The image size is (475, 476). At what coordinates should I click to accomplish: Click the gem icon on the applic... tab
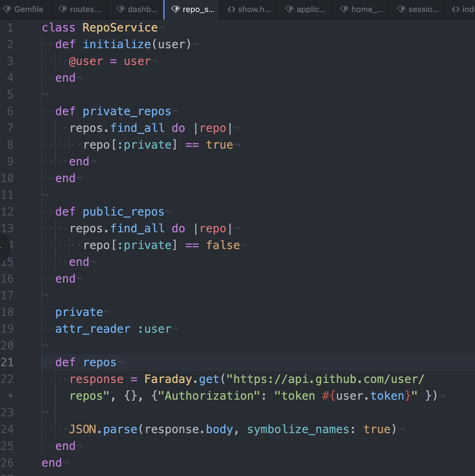pyautogui.click(x=289, y=9)
